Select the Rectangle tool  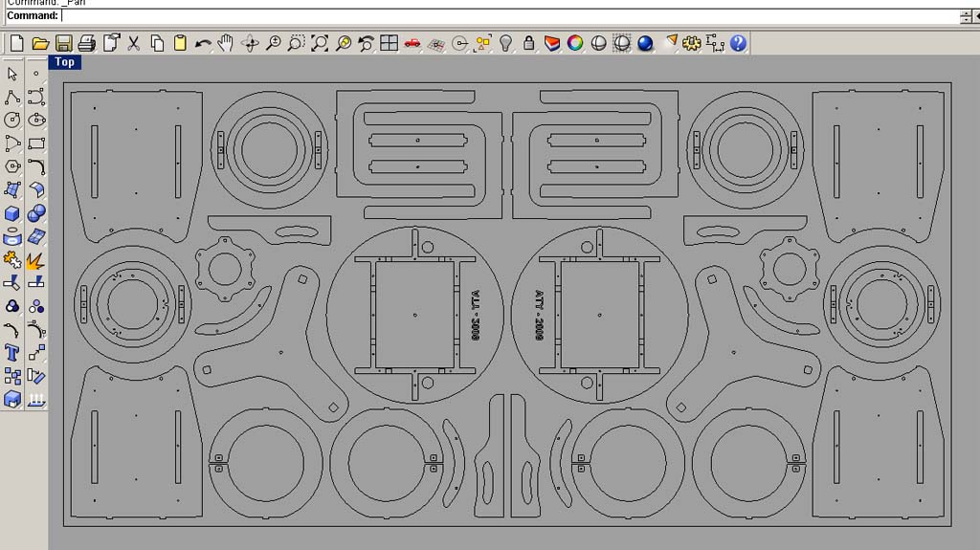click(x=36, y=143)
